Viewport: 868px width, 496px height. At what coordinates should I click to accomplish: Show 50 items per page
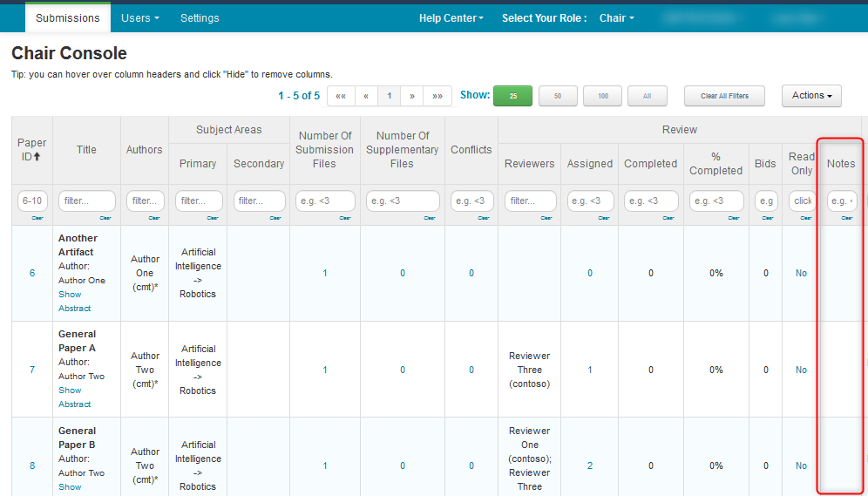(x=558, y=96)
